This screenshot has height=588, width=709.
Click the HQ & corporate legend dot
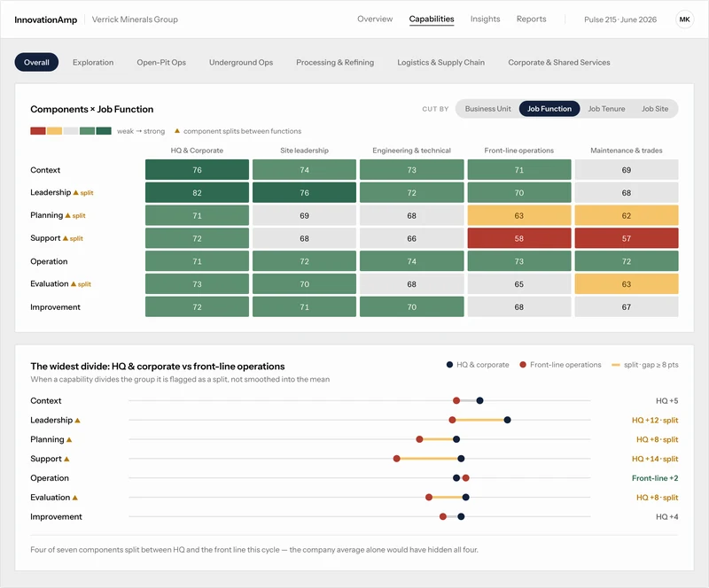[x=449, y=365]
